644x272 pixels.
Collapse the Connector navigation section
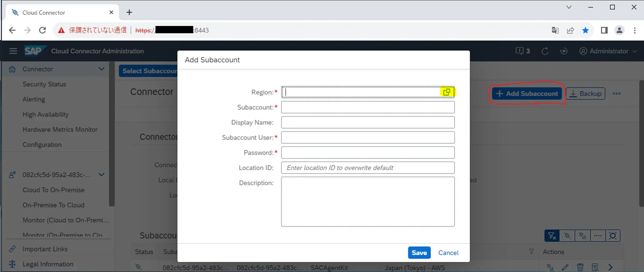(101, 69)
